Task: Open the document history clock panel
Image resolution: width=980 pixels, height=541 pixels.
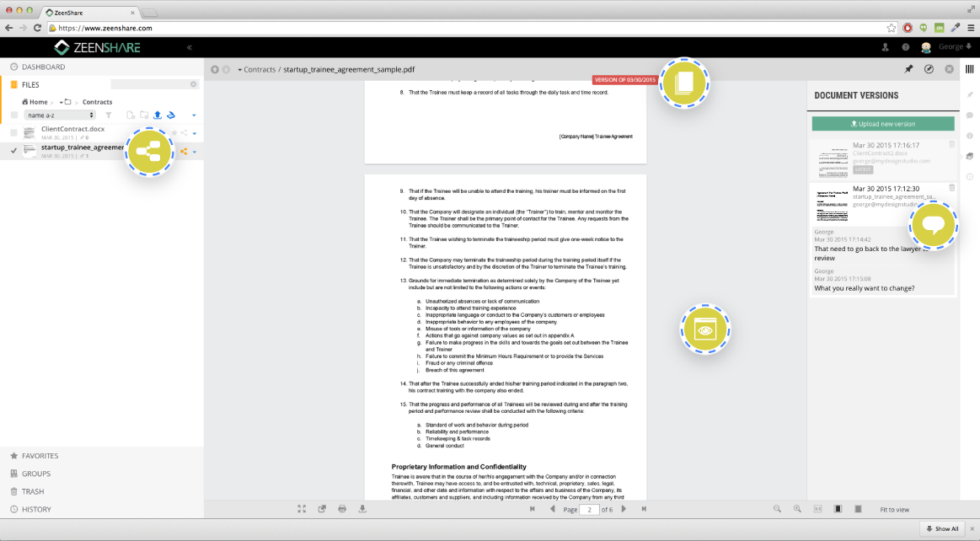Action: pos(970,177)
